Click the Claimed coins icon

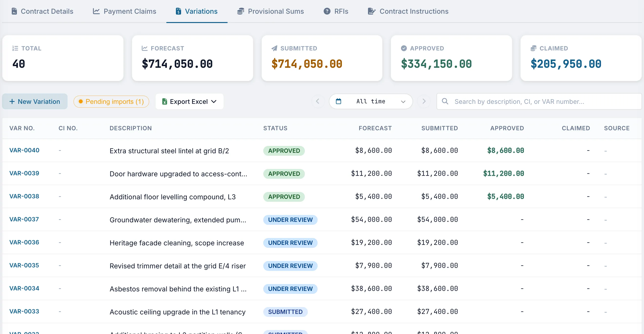pyautogui.click(x=533, y=48)
